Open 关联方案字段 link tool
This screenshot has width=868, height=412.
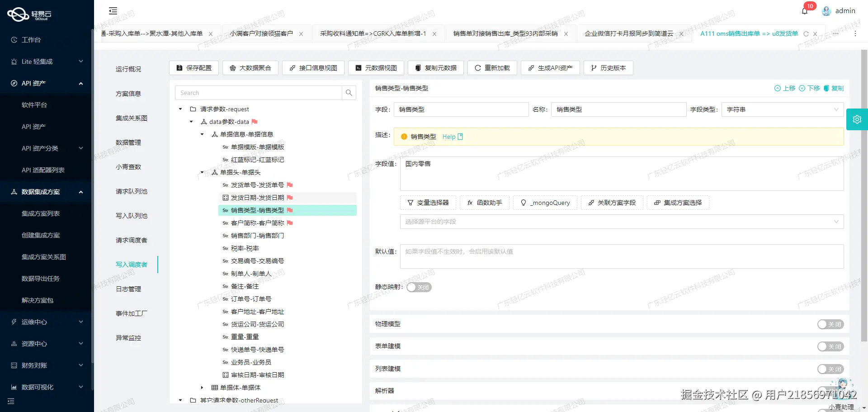click(x=612, y=203)
